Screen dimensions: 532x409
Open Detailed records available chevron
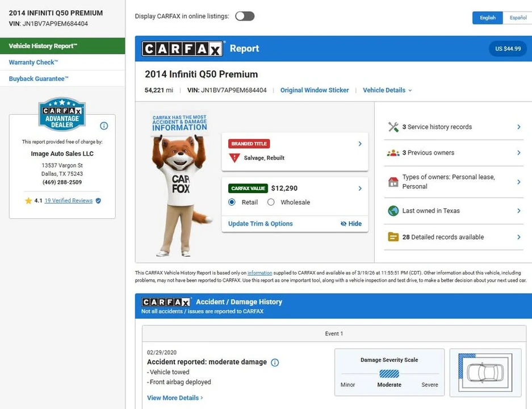pyautogui.click(x=519, y=237)
